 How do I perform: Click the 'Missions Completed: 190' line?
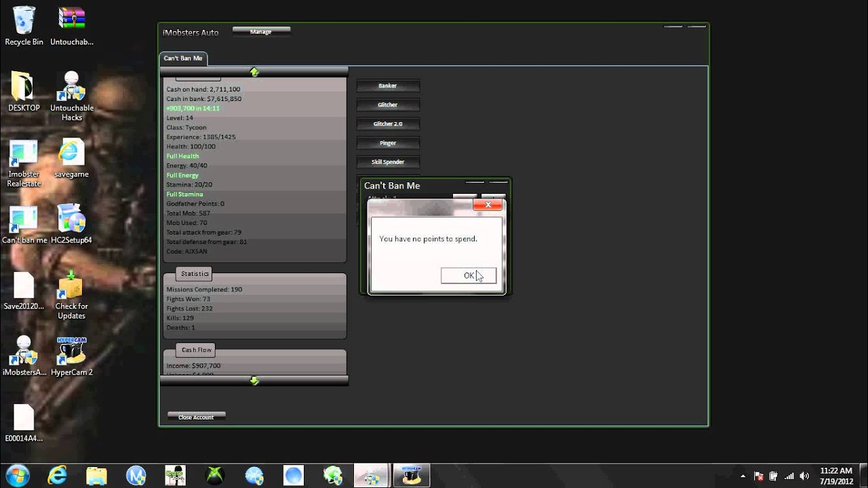[x=204, y=289]
